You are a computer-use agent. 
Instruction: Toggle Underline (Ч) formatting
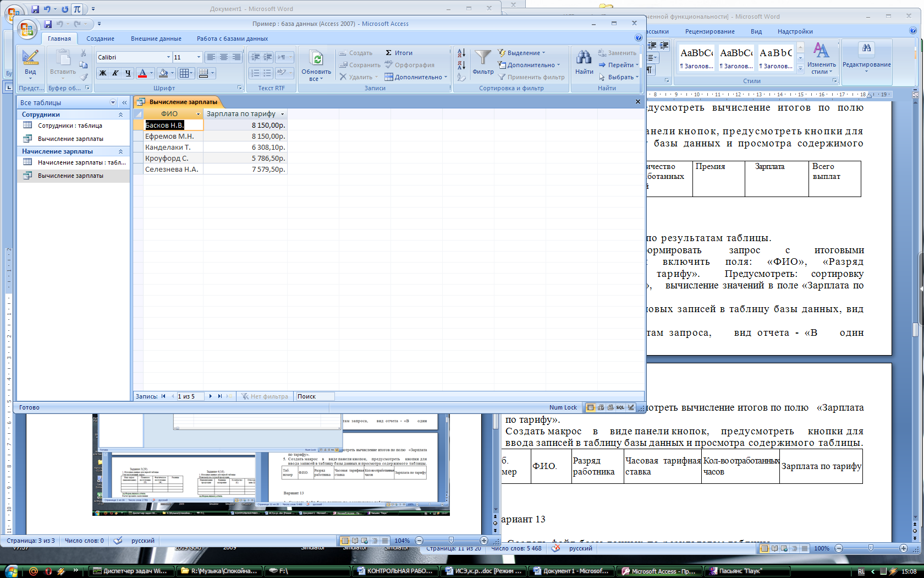coord(128,73)
